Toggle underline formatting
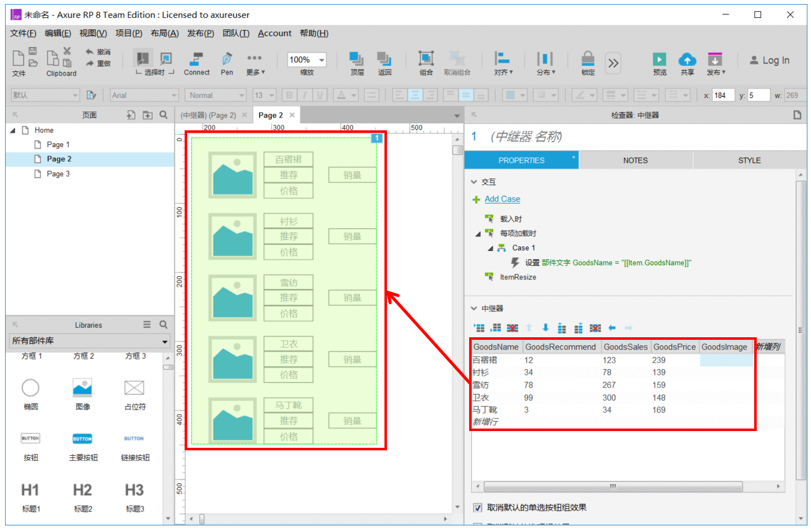Image resolution: width=811 pixels, height=532 pixels. (320, 95)
